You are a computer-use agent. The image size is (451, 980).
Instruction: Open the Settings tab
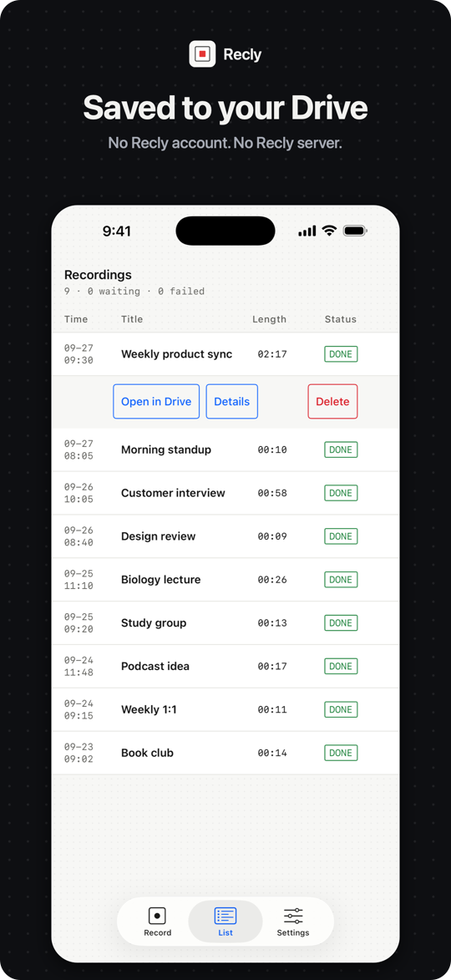point(293,922)
